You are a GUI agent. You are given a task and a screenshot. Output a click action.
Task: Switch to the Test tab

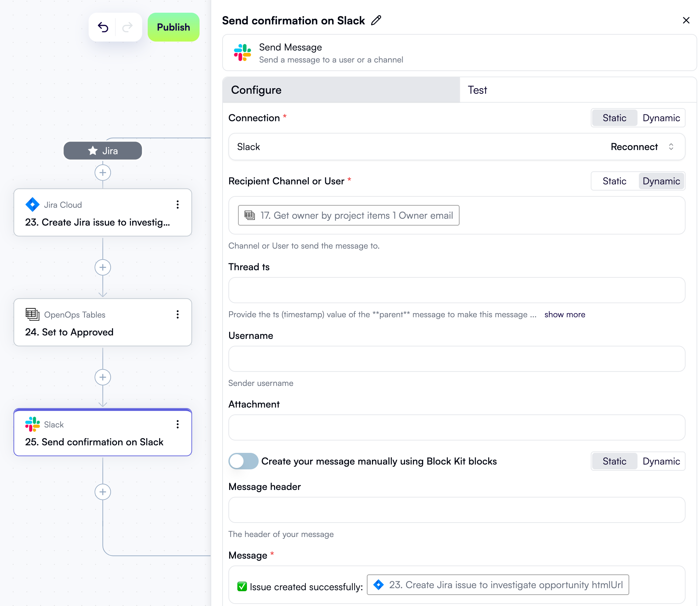pyautogui.click(x=477, y=90)
